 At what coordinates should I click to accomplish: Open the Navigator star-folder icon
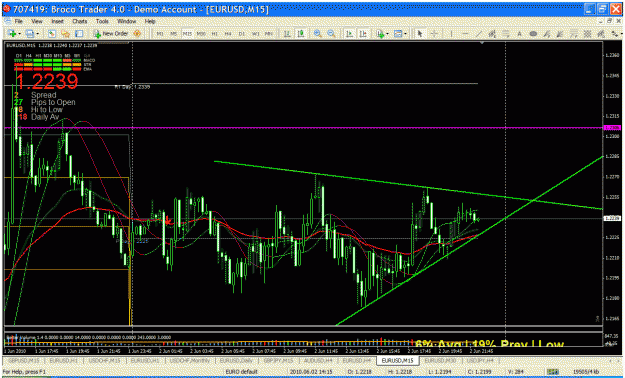point(65,34)
